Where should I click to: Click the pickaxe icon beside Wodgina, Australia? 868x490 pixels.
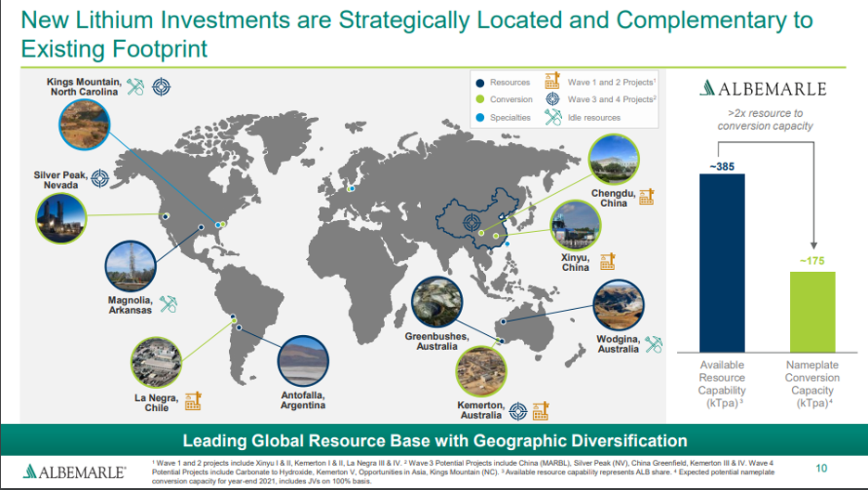[654, 343]
